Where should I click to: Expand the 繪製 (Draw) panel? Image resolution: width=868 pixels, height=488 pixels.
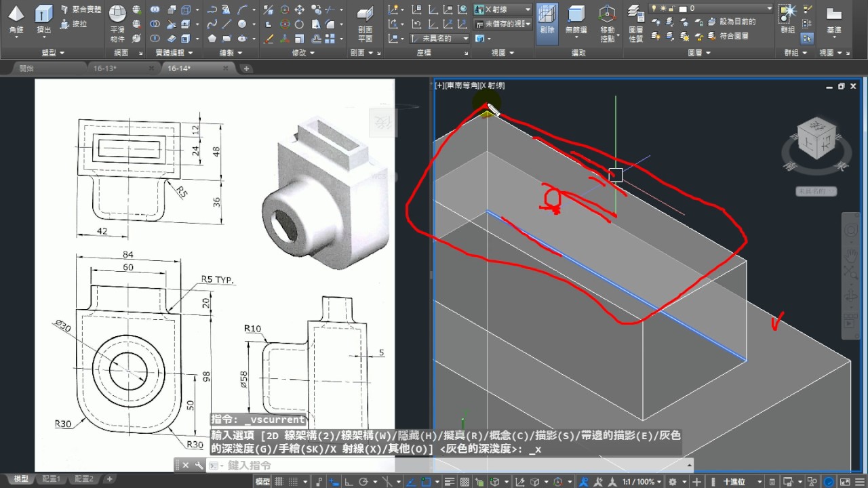230,52
